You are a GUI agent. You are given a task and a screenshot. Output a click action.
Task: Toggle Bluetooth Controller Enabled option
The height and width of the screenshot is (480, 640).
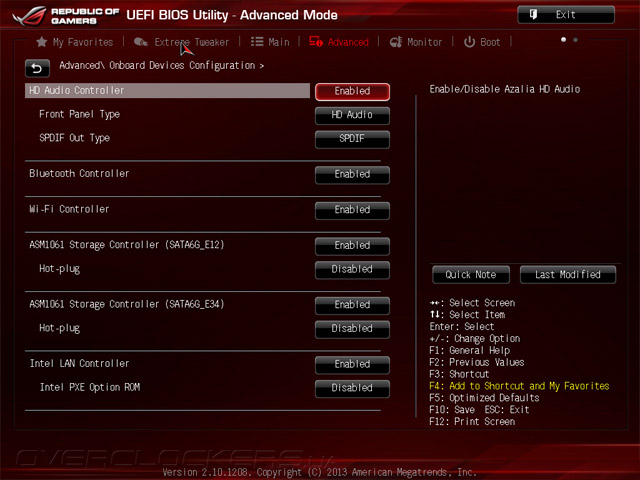pyautogui.click(x=352, y=175)
